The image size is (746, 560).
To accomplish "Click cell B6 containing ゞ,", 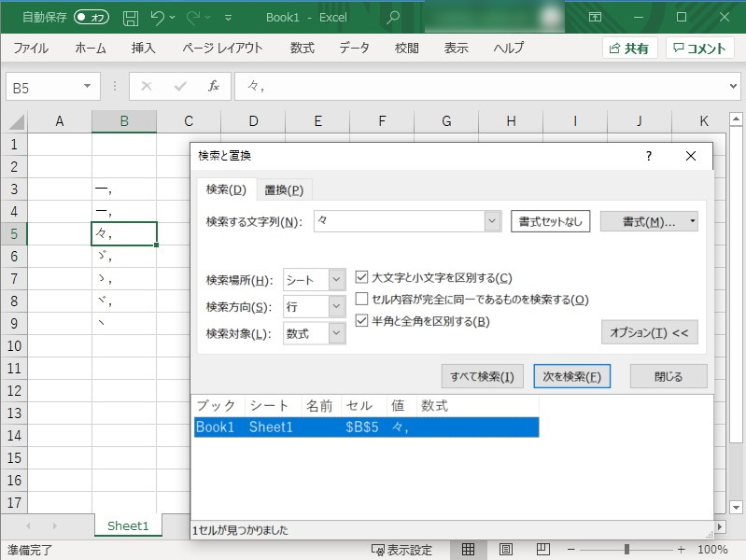I will (x=124, y=256).
